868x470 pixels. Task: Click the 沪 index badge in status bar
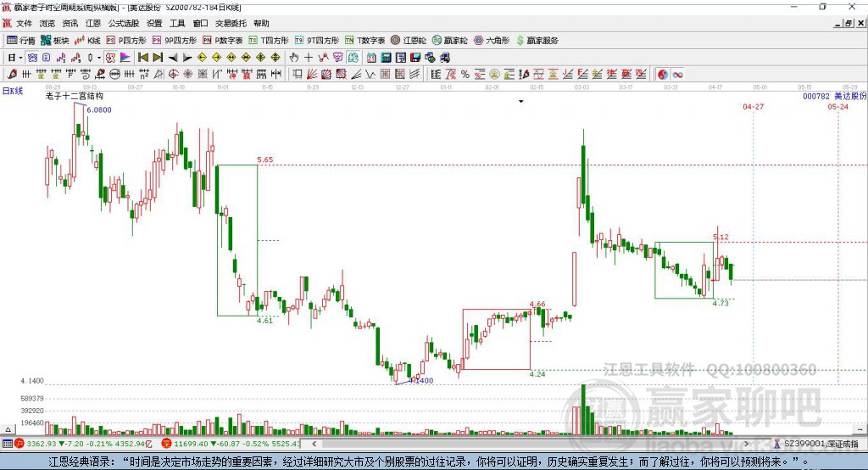coord(19,444)
